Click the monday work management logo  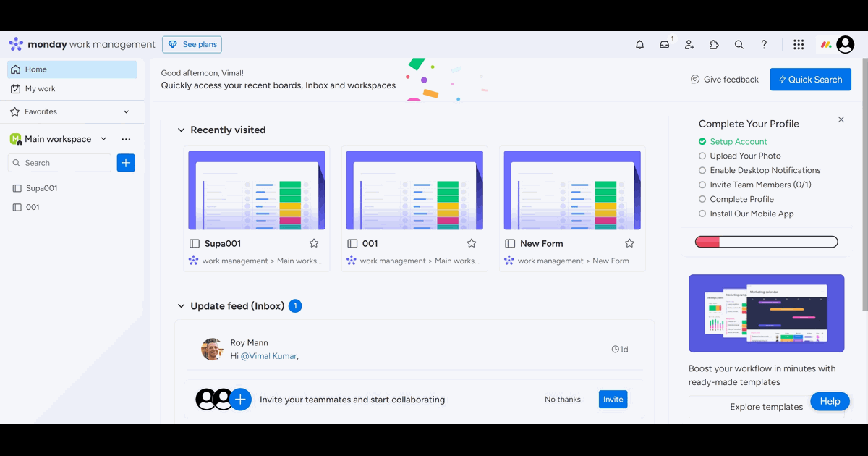(x=82, y=45)
